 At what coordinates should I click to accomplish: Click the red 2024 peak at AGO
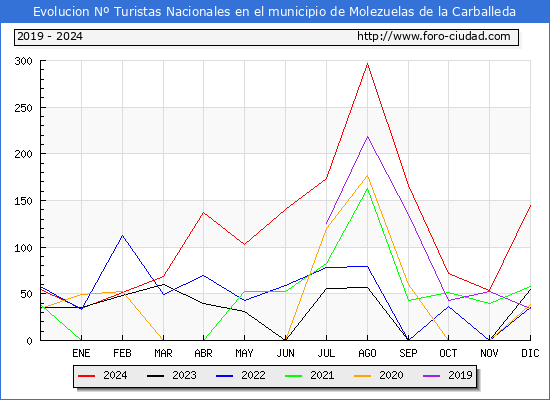pos(367,64)
